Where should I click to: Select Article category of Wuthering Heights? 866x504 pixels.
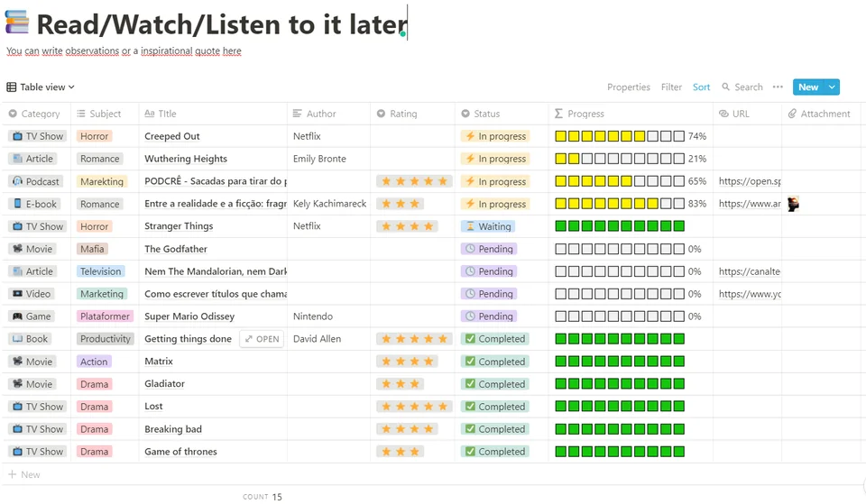tap(32, 159)
